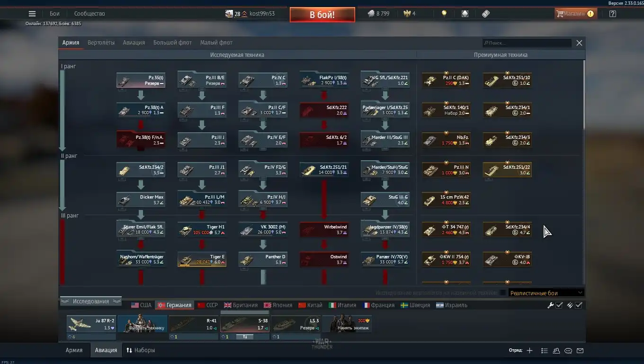Select the Dicker Max vehicle card

(x=141, y=200)
